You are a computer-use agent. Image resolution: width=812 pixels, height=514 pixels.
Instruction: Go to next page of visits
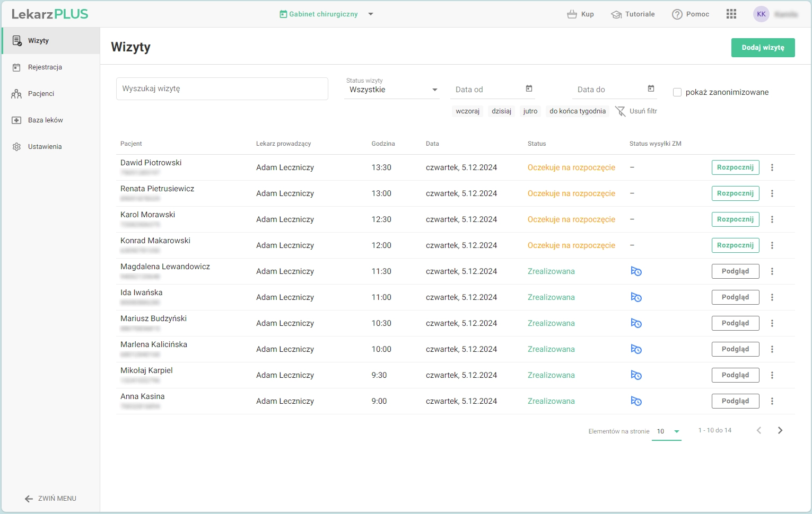pyautogui.click(x=780, y=430)
